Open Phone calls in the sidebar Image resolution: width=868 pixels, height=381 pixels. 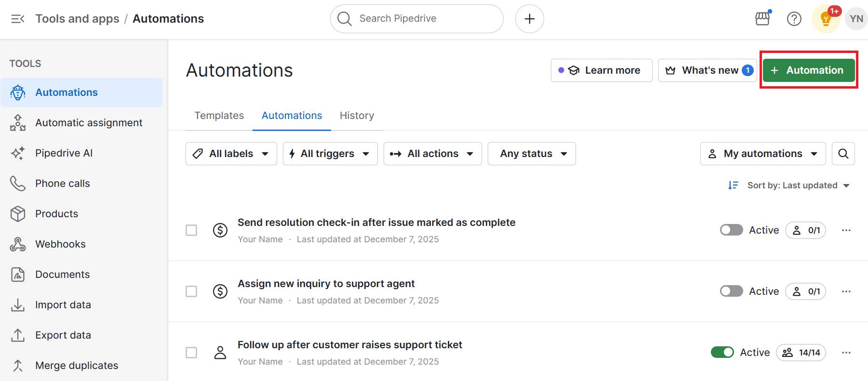pos(81,184)
